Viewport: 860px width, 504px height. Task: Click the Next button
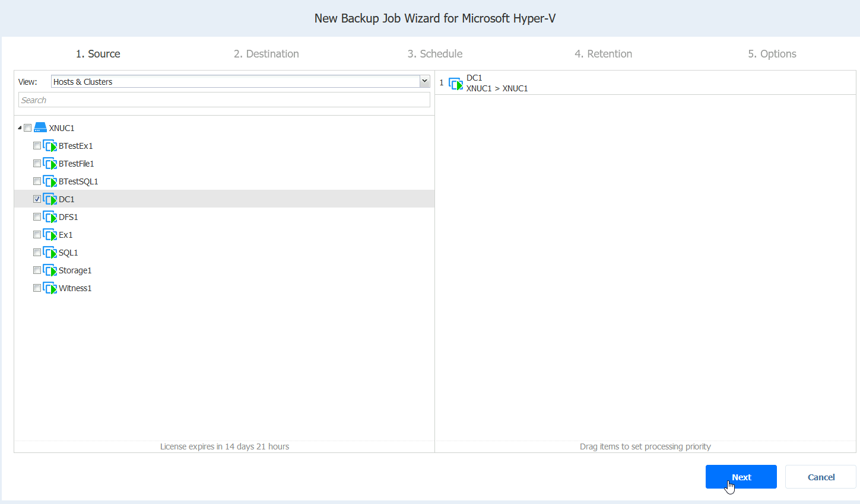pyautogui.click(x=741, y=477)
